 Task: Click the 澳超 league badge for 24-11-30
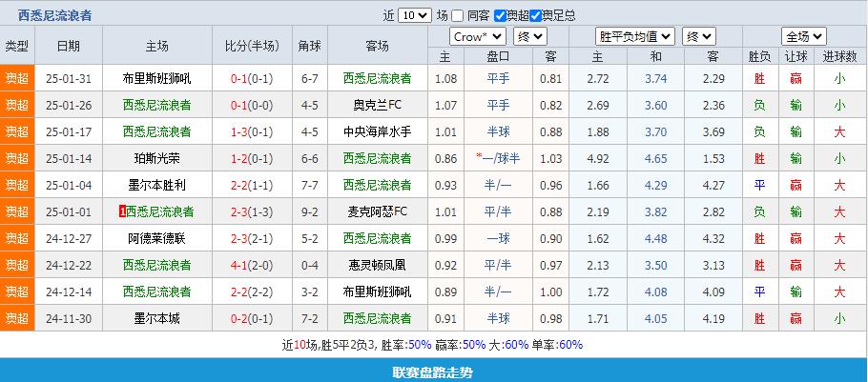click(17, 318)
